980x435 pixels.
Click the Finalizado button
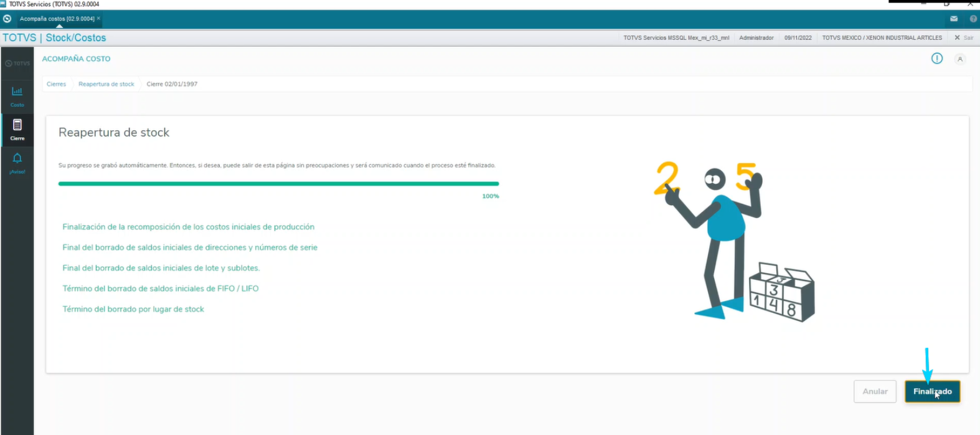click(x=932, y=391)
